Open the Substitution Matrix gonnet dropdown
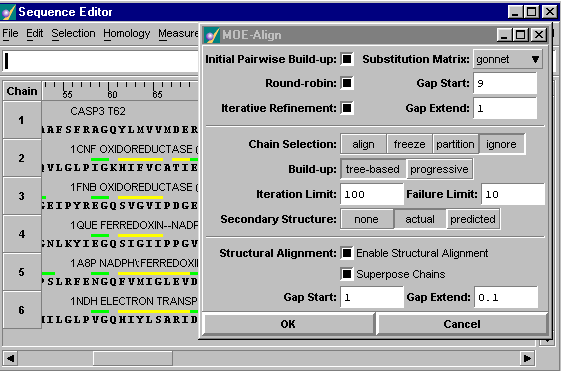This screenshot has width=561, height=371. click(508, 59)
